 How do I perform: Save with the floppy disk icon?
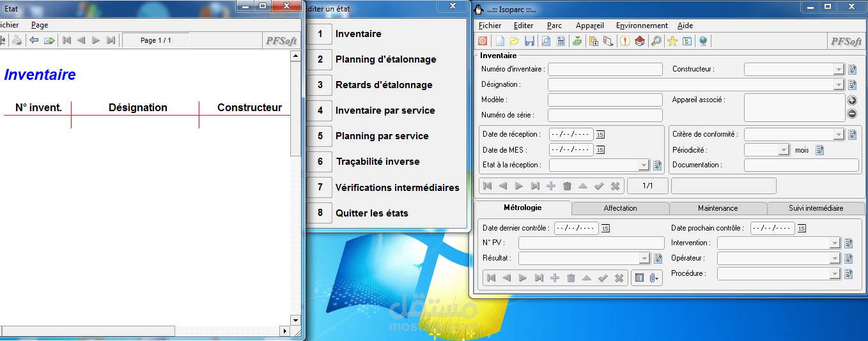(x=529, y=41)
